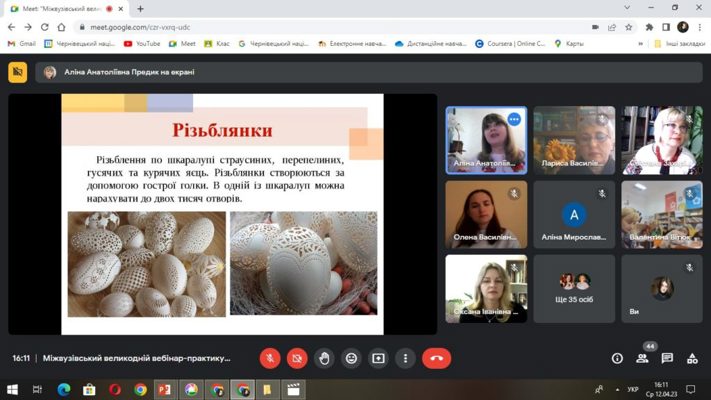Viewport: 711px width, 400px height.
Task: Open Chrome profile avatar
Action: (683, 27)
